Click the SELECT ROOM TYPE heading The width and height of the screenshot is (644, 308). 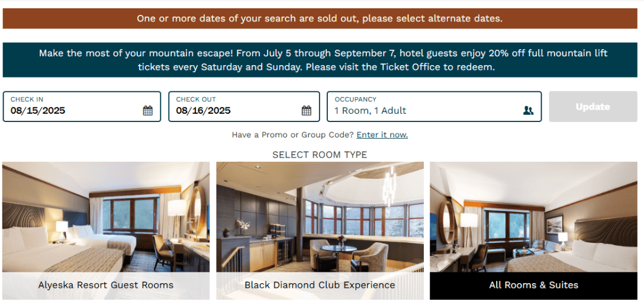320,155
